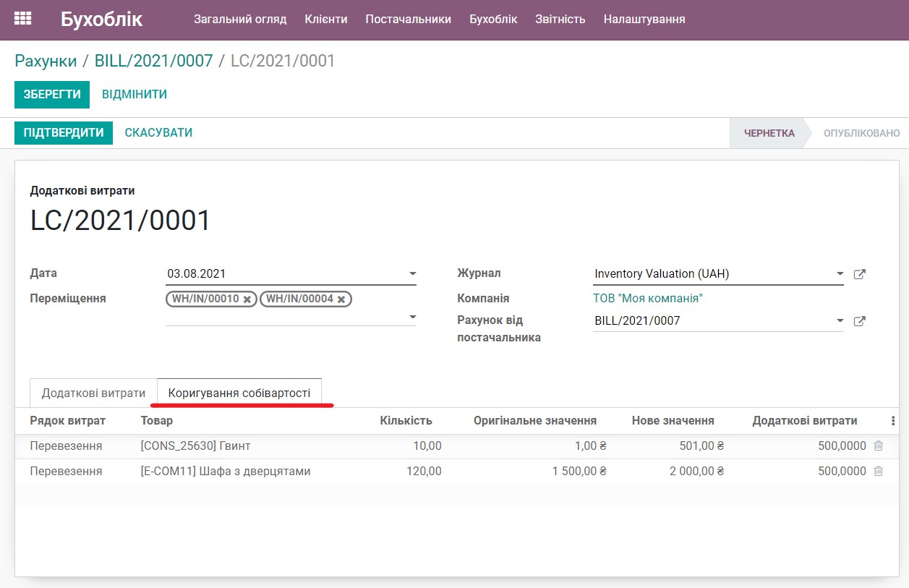Viewport: 909px width, 588px height.
Task: Open the Звітність menu
Action: pos(560,20)
